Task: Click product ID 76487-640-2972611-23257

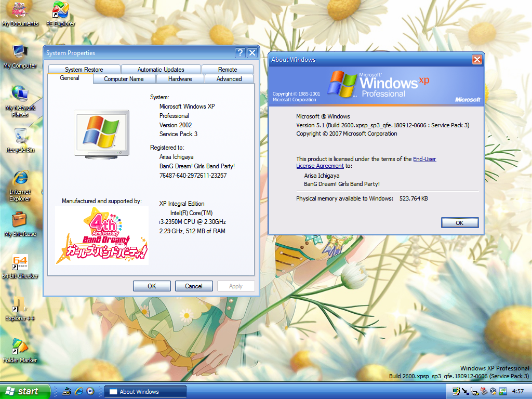Action: coord(193,176)
